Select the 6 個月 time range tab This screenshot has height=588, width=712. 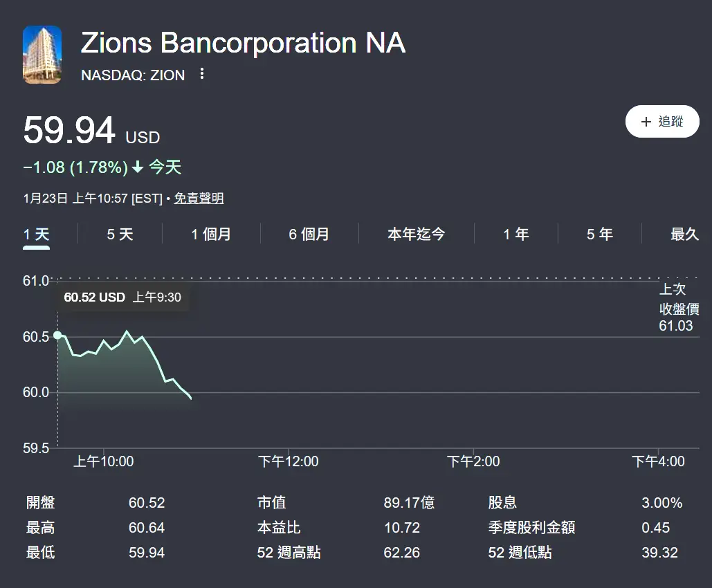tap(309, 235)
